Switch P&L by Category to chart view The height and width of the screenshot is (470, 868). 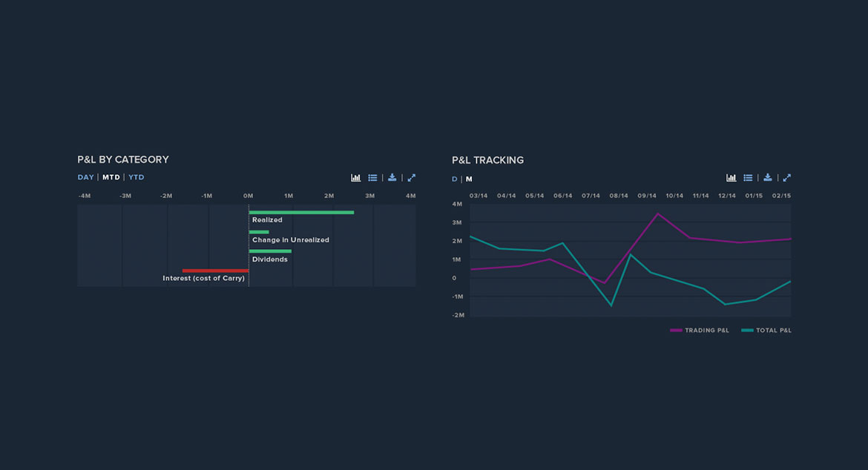[x=356, y=178]
